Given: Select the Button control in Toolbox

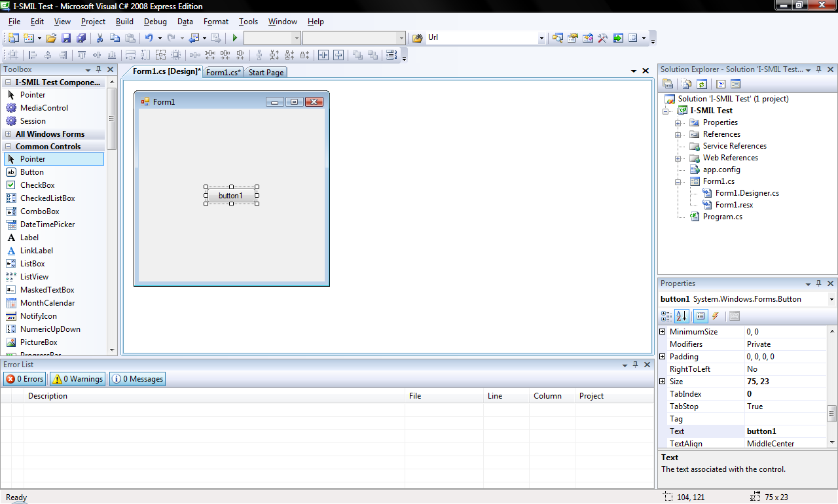Looking at the screenshot, I should 32,172.
